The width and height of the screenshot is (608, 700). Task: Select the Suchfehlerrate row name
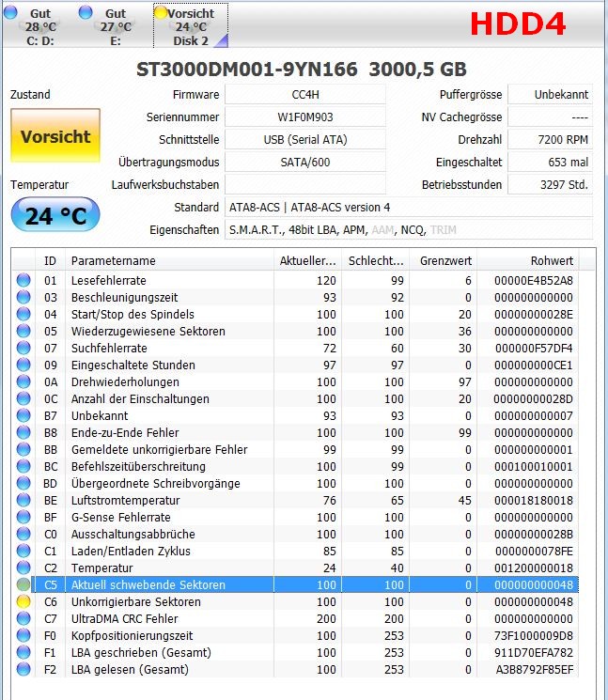click(109, 349)
